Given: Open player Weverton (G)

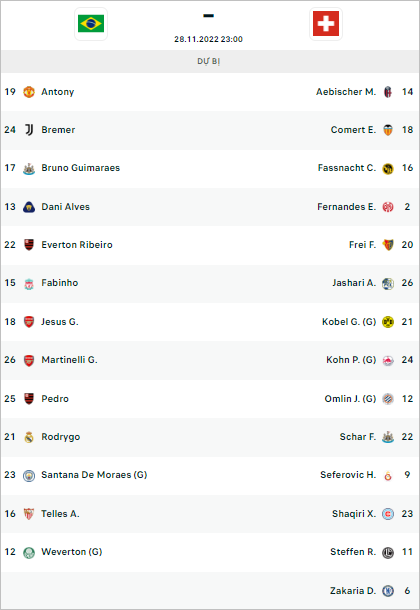Looking at the screenshot, I should click(x=72, y=552).
